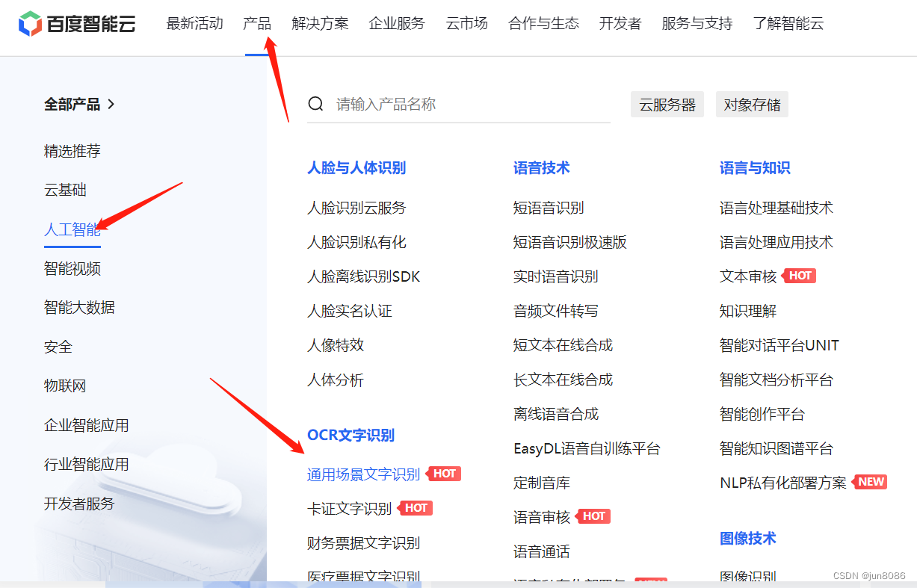
Task: Click the HOT badge next to 文本审核
Action: 800,276
